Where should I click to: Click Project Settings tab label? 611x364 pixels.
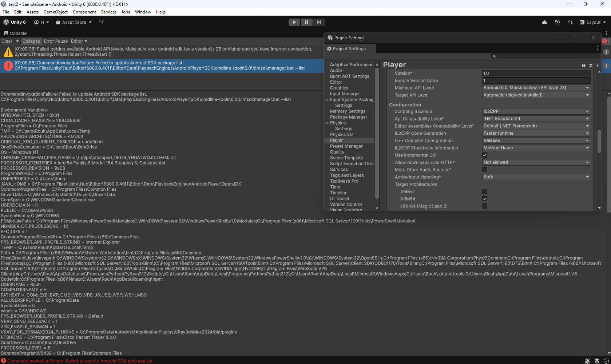(349, 49)
